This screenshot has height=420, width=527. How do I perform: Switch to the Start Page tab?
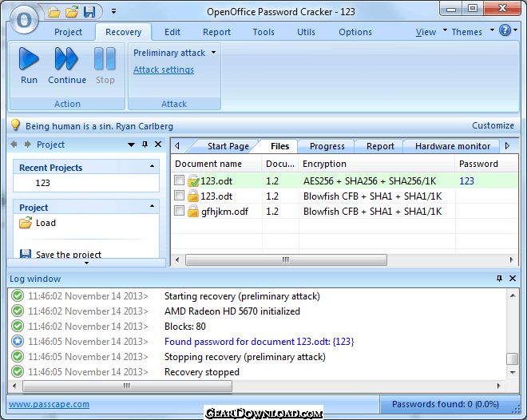(x=228, y=146)
